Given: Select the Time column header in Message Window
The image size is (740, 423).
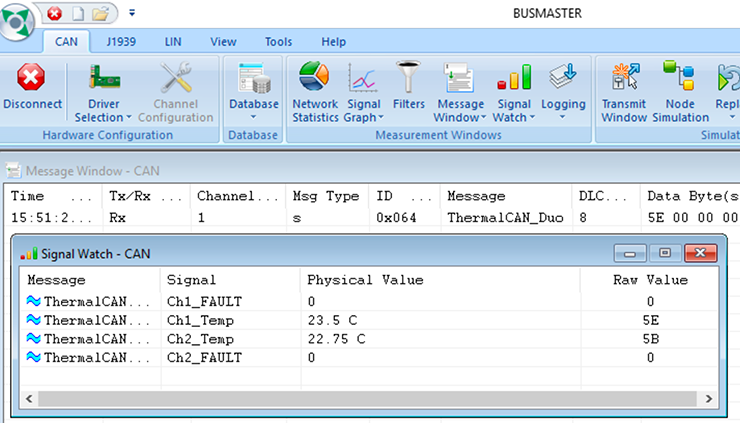Looking at the screenshot, I should 53,196.
